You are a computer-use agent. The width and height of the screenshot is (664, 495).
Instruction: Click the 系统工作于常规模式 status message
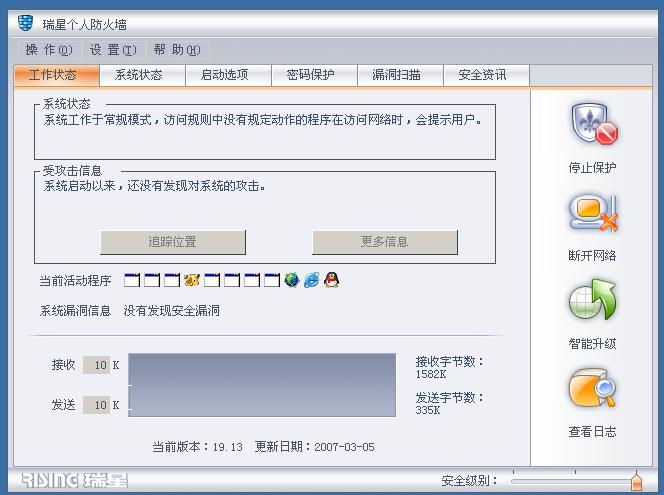pos(263,120)
